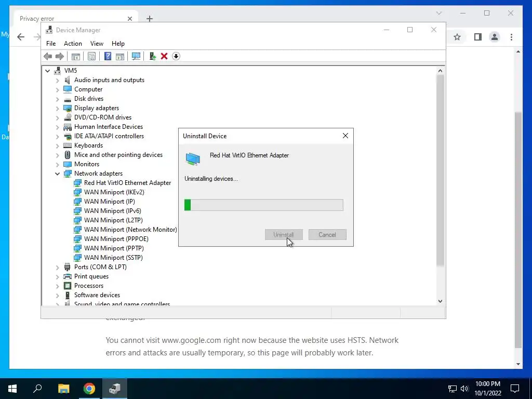
Task: Click Scan for hardware changes monitor icon
Action: tap(136, 56)
